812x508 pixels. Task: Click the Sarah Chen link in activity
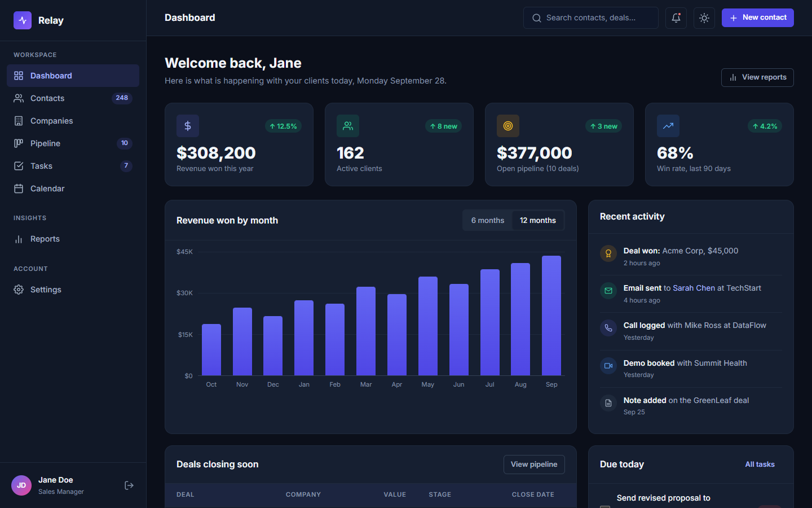coord(694,288)
